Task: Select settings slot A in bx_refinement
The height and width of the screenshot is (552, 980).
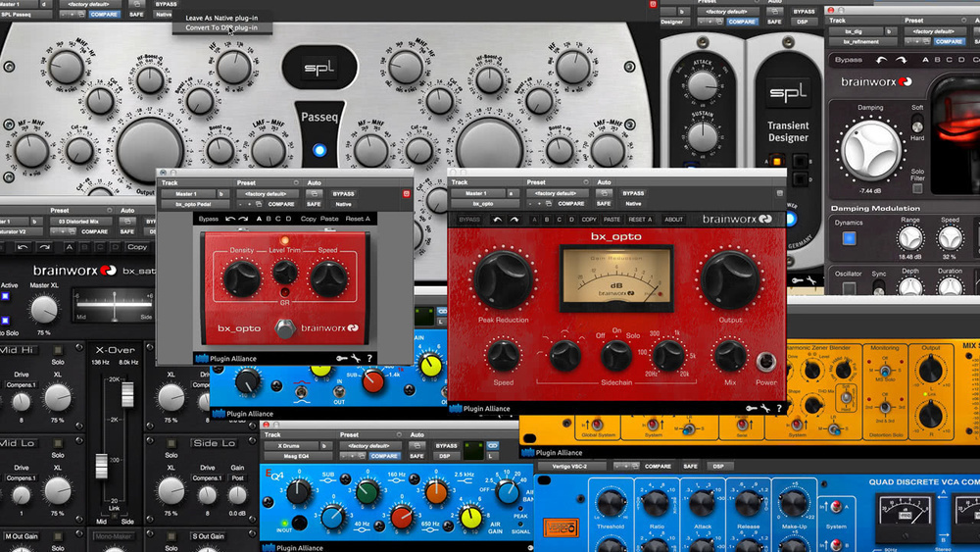Action: pos(926,60)
